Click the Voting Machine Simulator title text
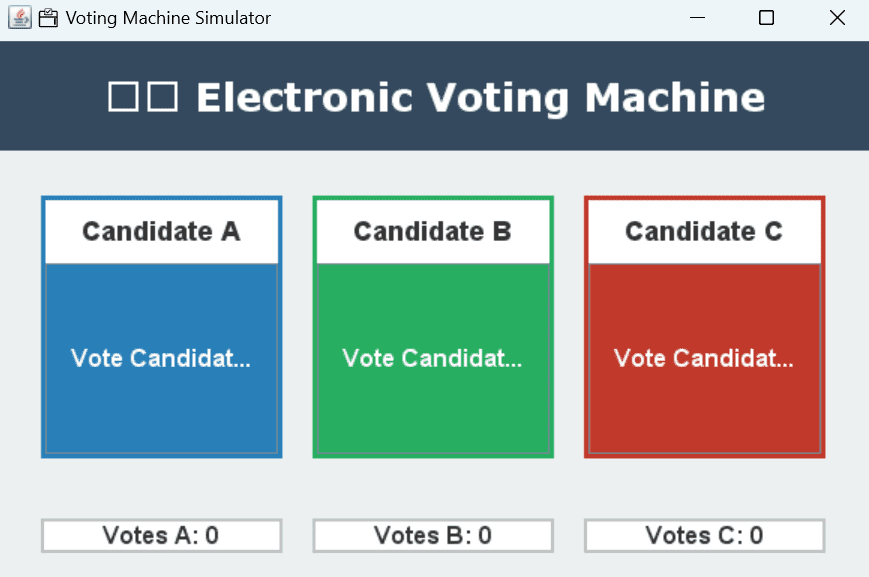This screenshot has width=869, height=577. click(x=168, y=18)
